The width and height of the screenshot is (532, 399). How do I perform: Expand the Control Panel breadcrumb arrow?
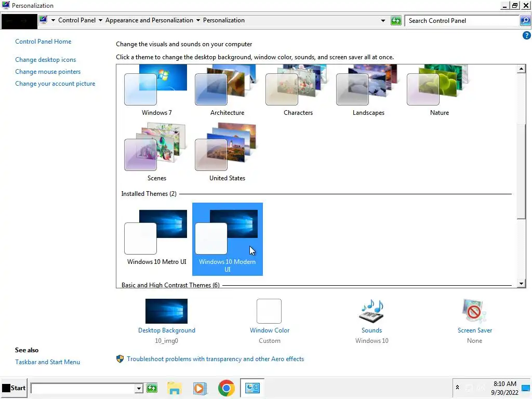click(x=100, y=20)
